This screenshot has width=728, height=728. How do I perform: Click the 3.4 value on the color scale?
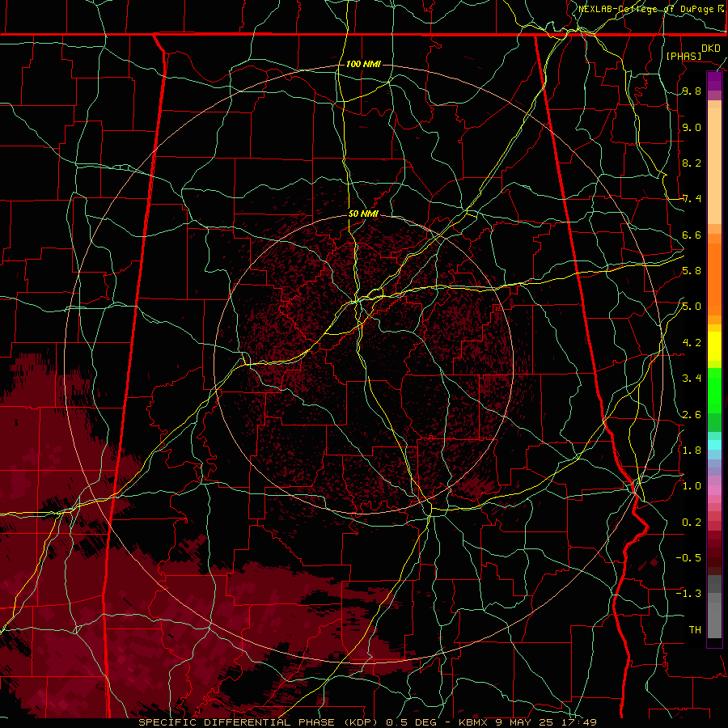tap(692, 379)
